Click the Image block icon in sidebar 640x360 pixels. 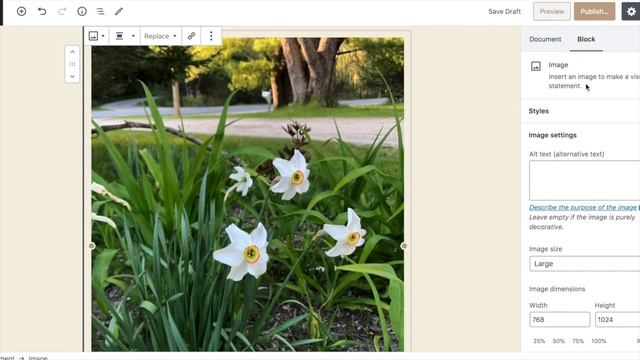coord(536,66)
